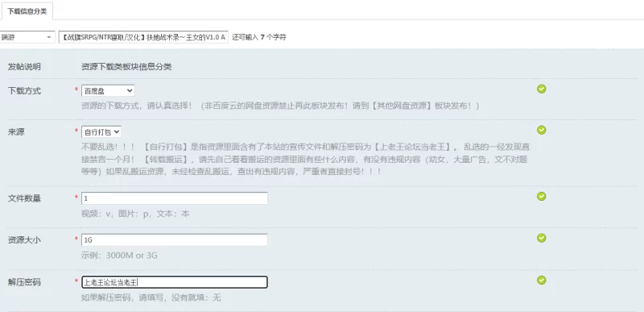The image size is (644, 312).
Task: Click the 还可输入 7 个字符 counter text
Action: 258,37
